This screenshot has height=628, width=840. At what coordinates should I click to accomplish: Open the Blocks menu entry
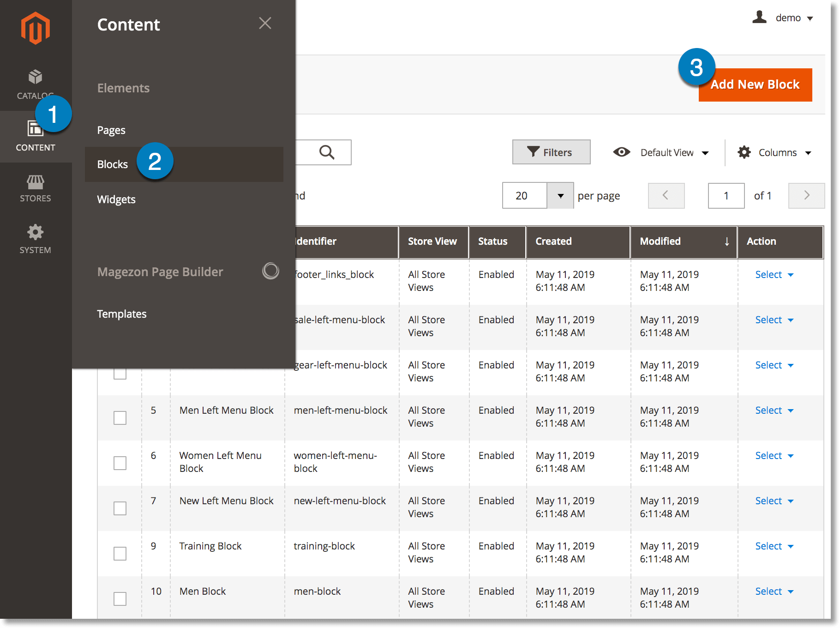tap(112, 164)
